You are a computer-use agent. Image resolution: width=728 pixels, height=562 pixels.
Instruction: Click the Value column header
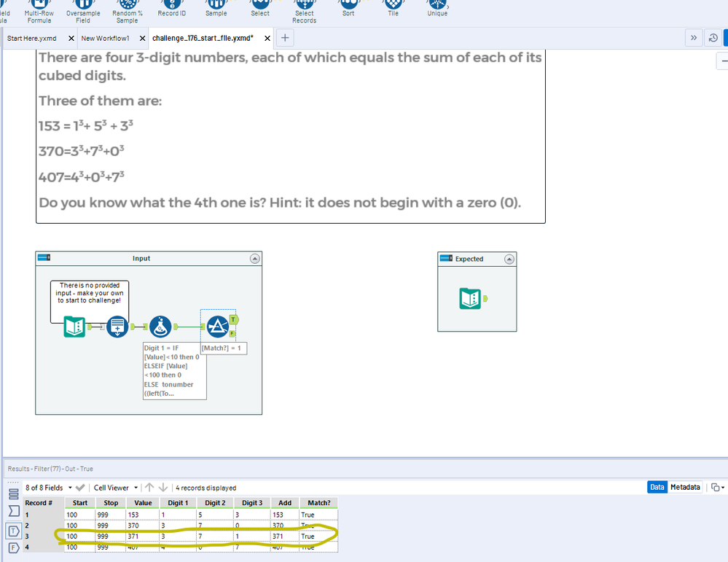click(143, 503)
